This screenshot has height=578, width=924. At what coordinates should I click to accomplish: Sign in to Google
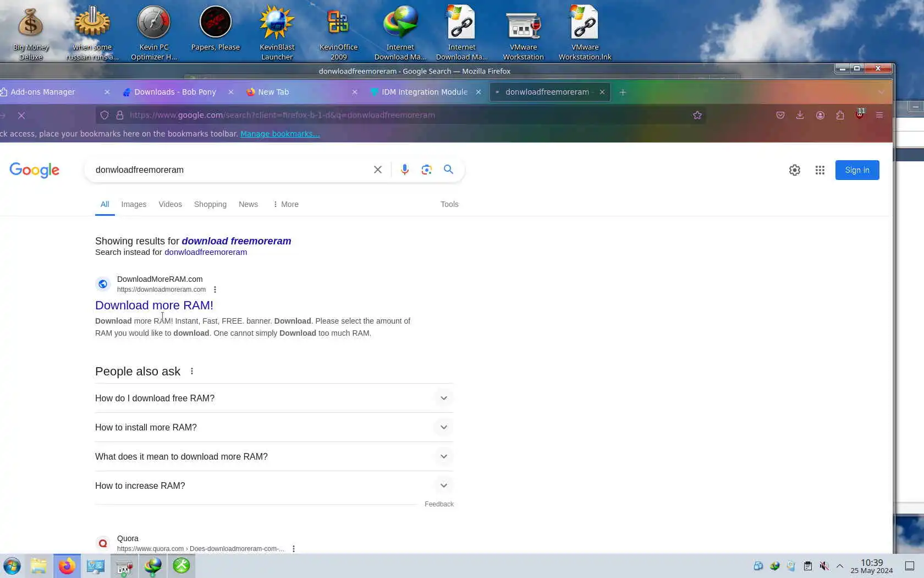(x=857, y=170)
